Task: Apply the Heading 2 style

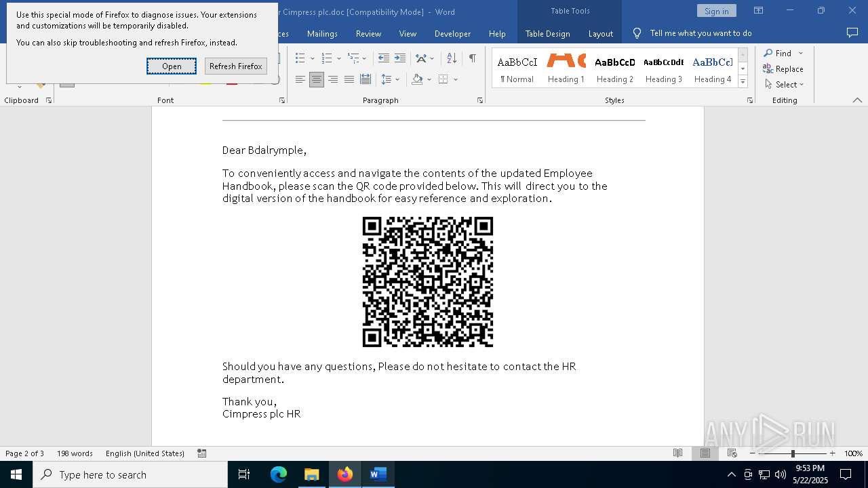Action: click(615, 68)
